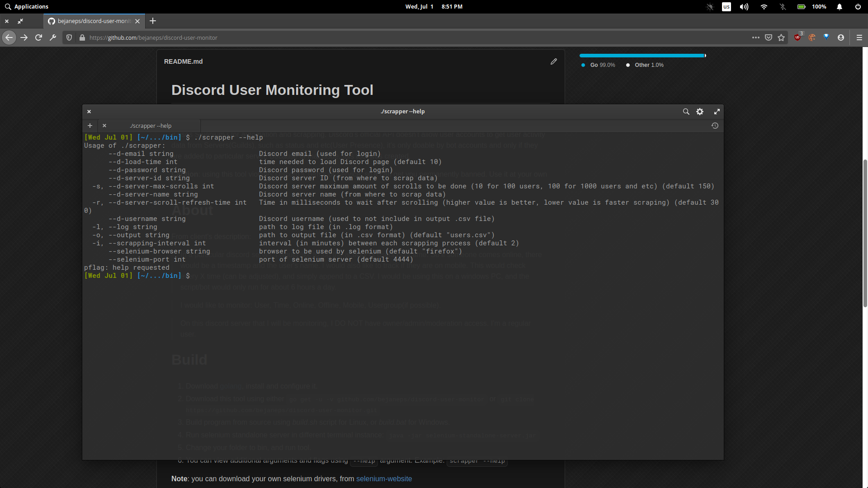The image size is (868, 488).
Task: Reload the GitHub page
Action: (38, 38)
